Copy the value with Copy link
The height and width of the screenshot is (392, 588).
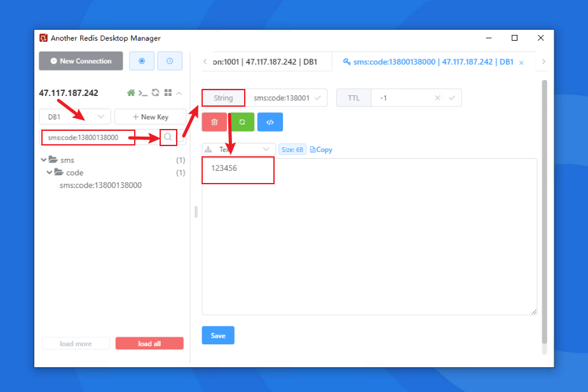pos(322,149)
